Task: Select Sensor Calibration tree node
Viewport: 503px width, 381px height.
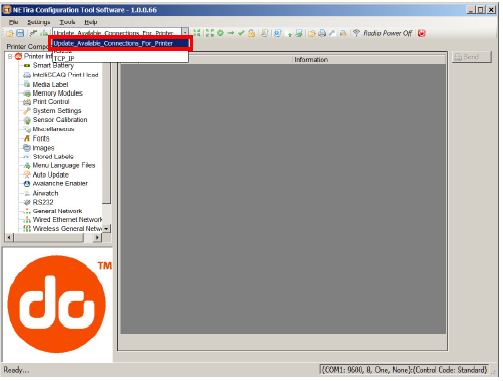Action: click(60, 120)
